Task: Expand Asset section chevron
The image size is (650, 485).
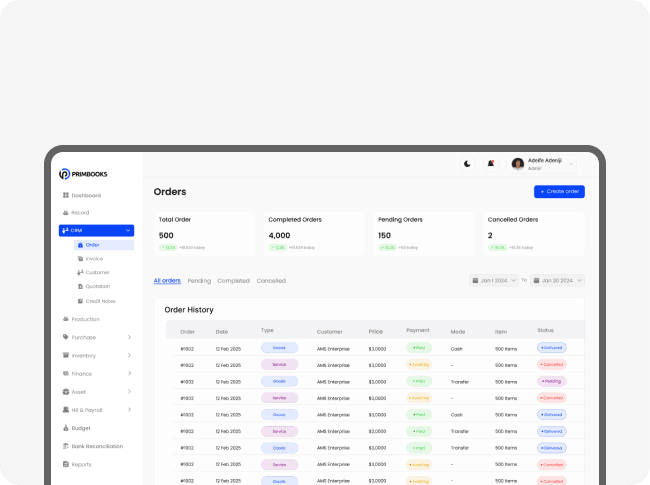Action: (129, 392)
